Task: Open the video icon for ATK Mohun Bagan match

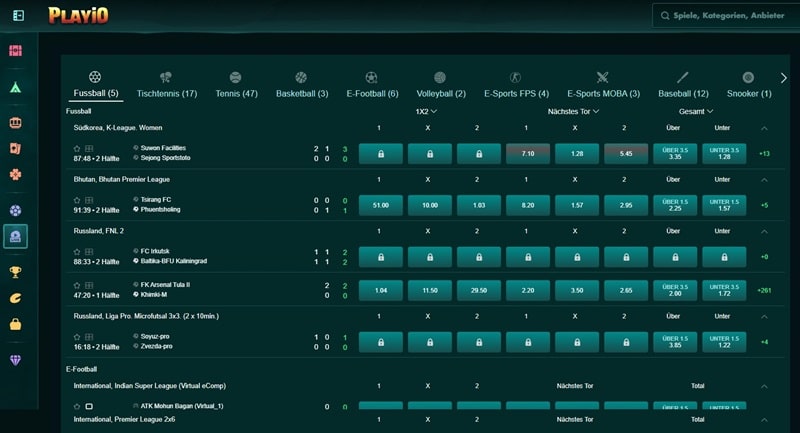Action: point(89,406)
